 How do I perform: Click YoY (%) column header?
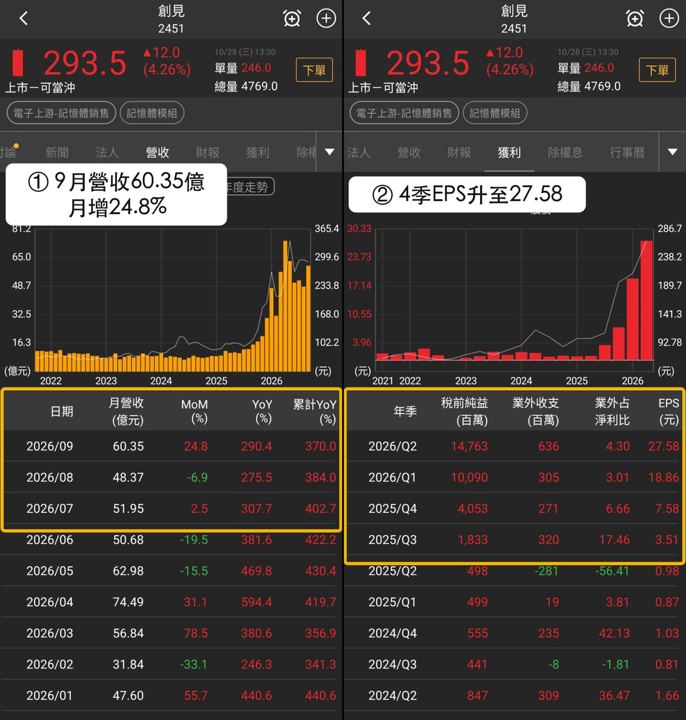(x=262, y=411)
